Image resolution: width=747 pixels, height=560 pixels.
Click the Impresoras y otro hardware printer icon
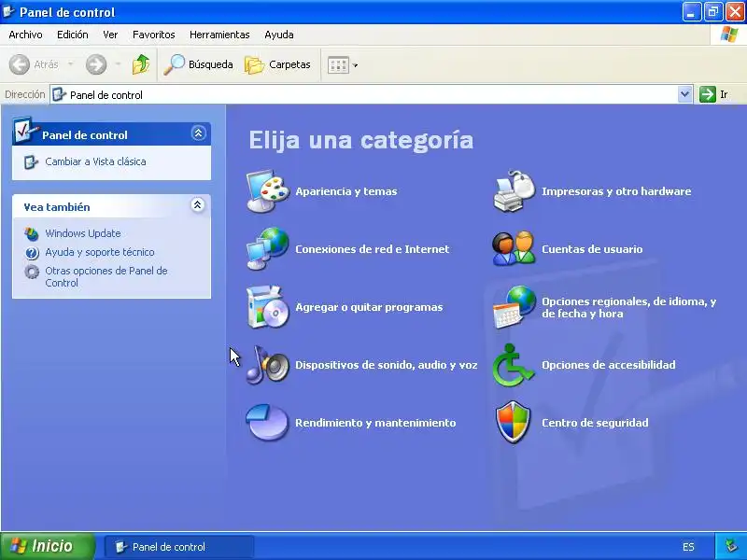pyautogui.click(x=514, y=191)
